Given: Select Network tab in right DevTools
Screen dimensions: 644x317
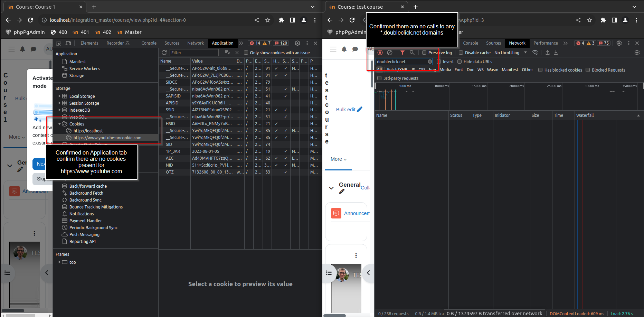Looking at the screenshot, I should (x=517, y=43).
